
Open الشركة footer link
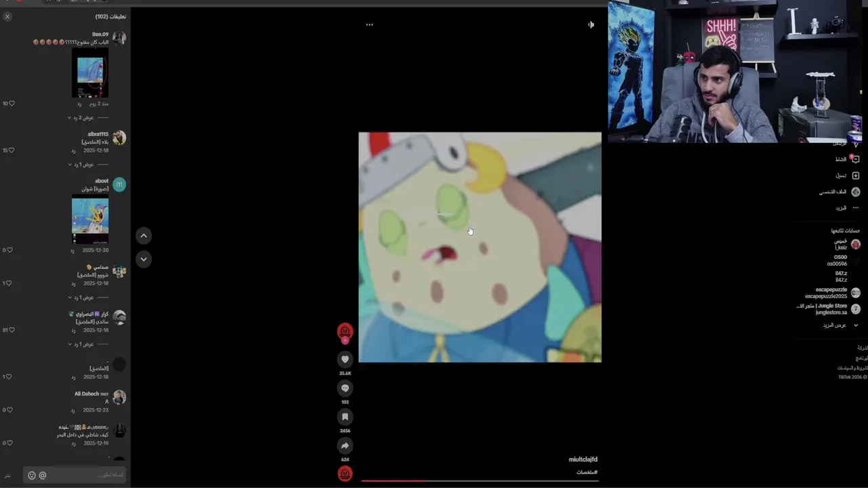click(x=862, y=348)
